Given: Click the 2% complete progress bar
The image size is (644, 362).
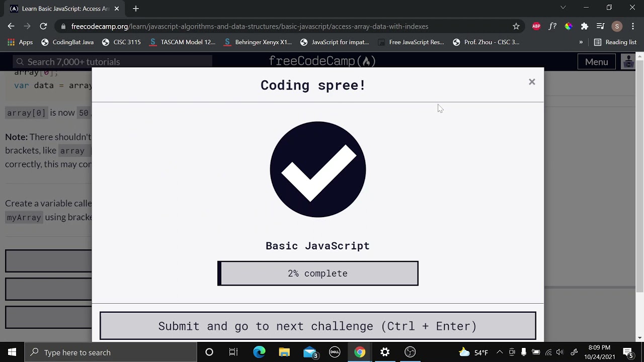Looking at the screenshot, I should pos(318,274).
